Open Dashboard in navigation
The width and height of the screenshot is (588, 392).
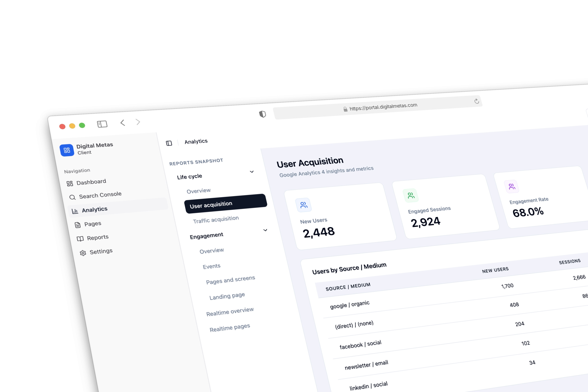point(91,182)
